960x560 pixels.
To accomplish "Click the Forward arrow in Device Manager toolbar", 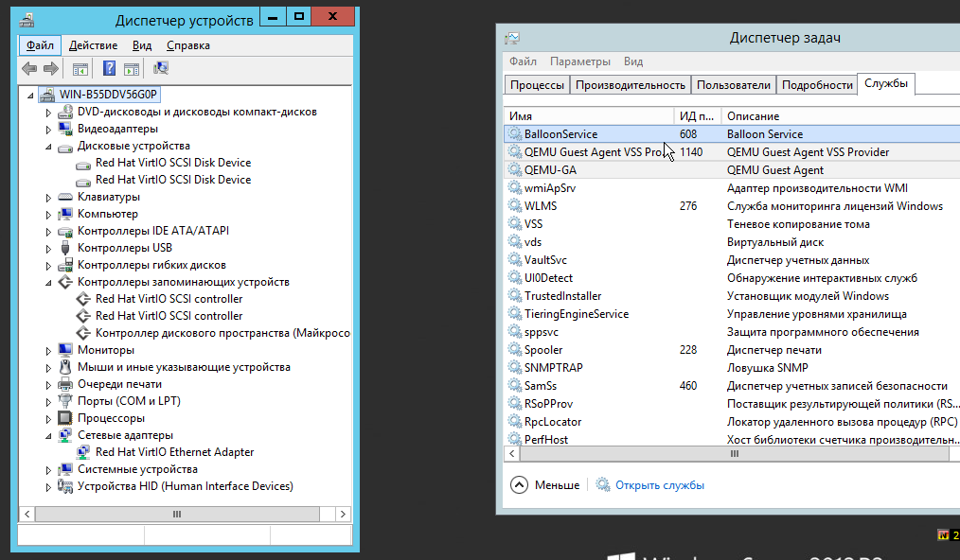I will (51, 68).
